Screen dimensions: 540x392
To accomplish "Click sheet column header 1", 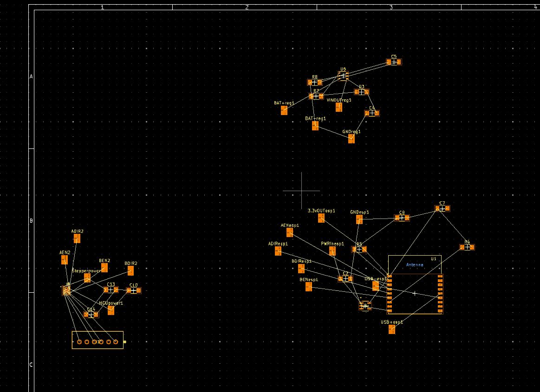I will pos(102,7).
